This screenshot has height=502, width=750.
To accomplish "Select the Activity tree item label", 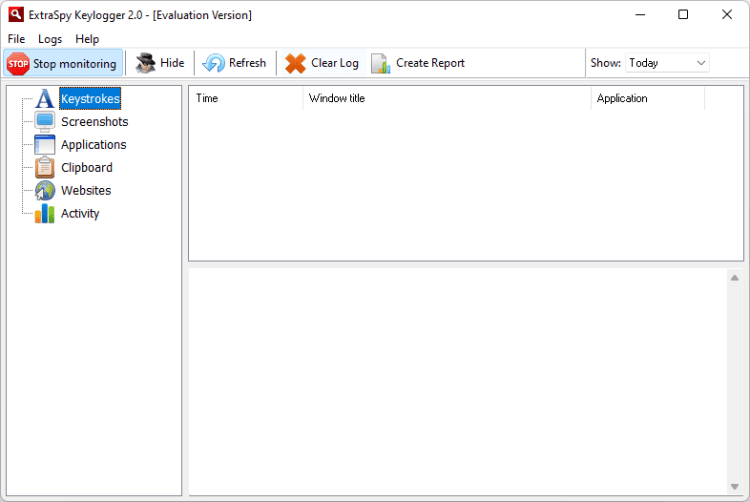I will point(80,213).
